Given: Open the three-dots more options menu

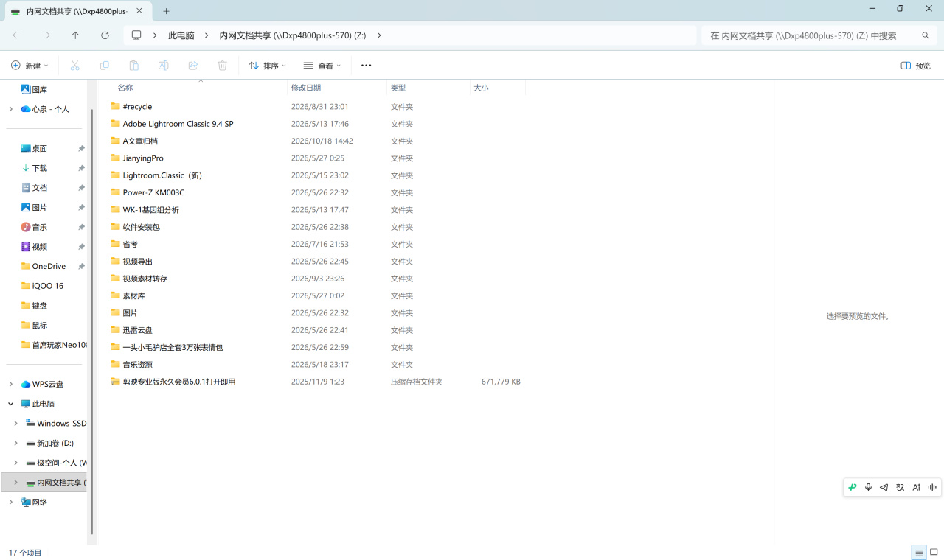Looking at the screenshot, I should point(366,66).
